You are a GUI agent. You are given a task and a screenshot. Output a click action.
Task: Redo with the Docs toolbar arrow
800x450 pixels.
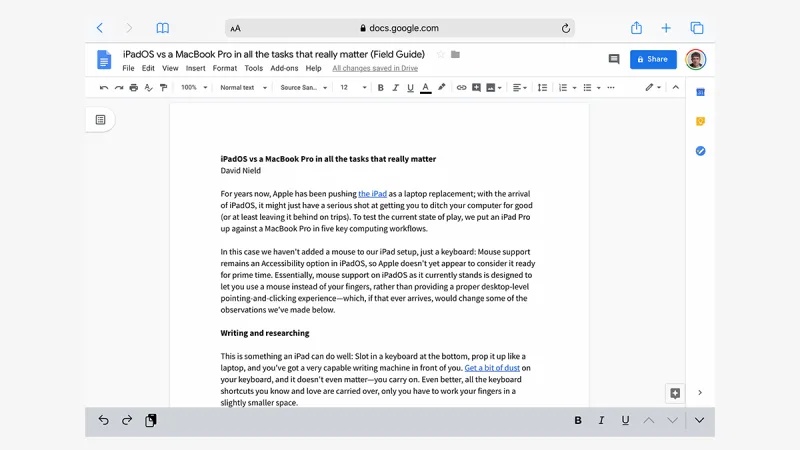point(119,88)
